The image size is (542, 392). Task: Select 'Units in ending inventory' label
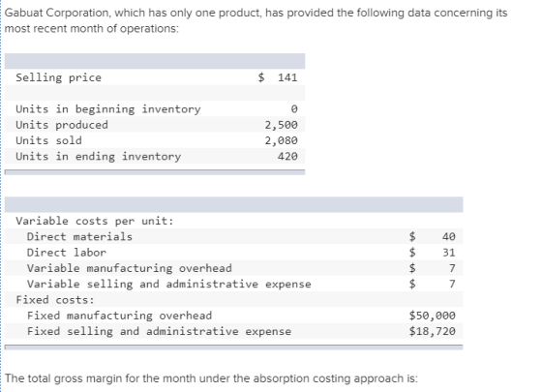pos(98,157)
